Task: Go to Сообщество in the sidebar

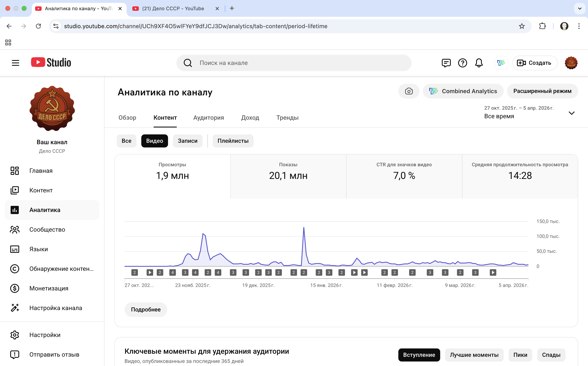Action: pyautogui.click(x=47, y=230)
